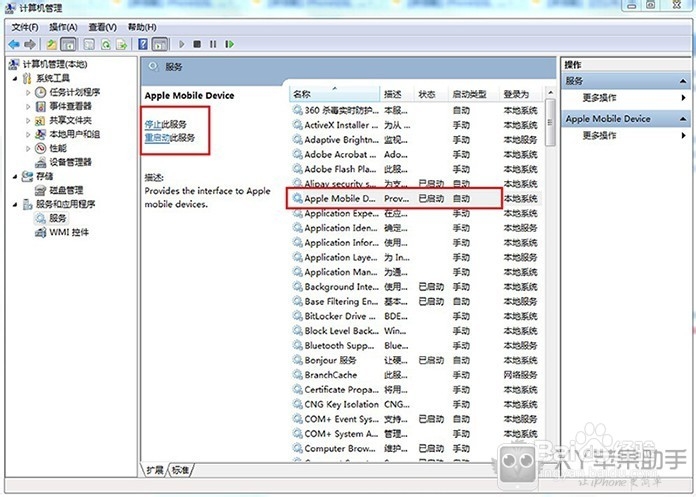Screen dimensions: 696x497
Task: Toggle the show/hide action pane icon
Action: click(x=160, y=44)
